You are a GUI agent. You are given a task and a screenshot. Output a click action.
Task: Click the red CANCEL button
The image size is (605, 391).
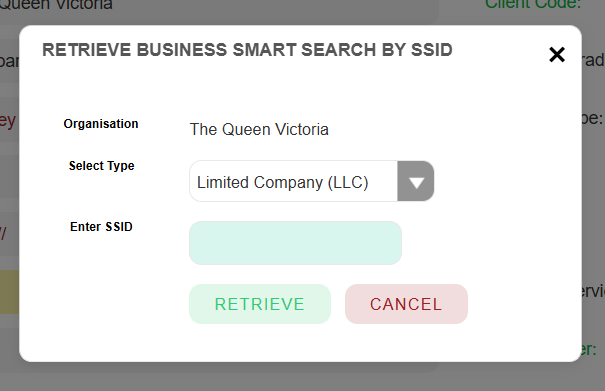406,304
